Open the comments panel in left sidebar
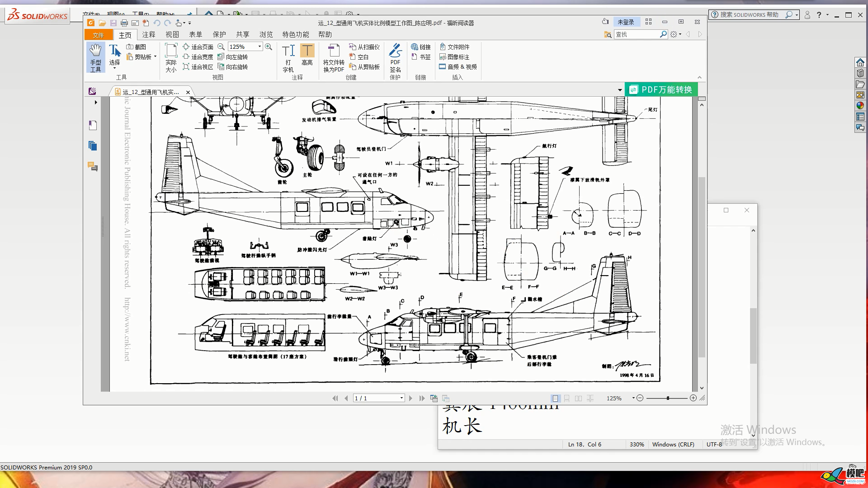868x488 pixels. [x=93, y=167]
